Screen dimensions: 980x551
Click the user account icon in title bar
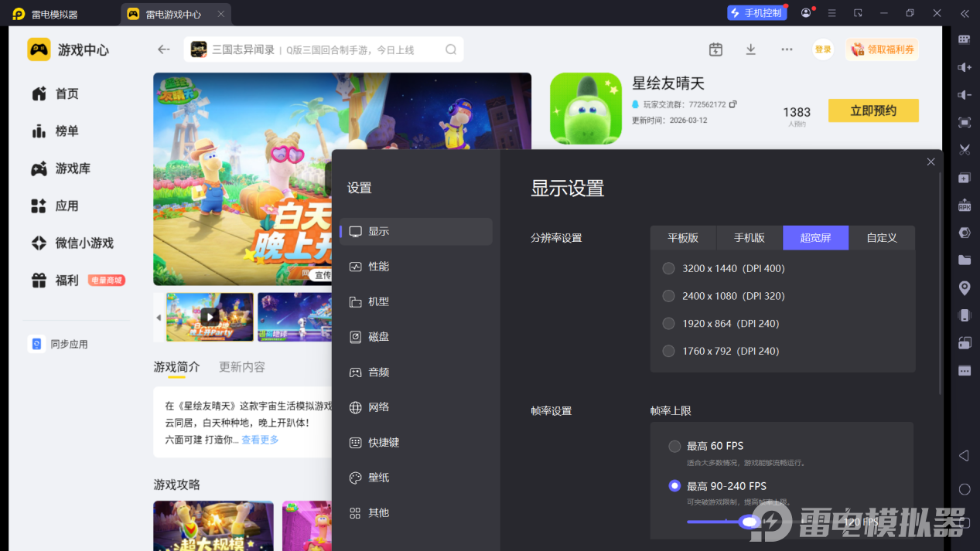(x=807, y=13)
